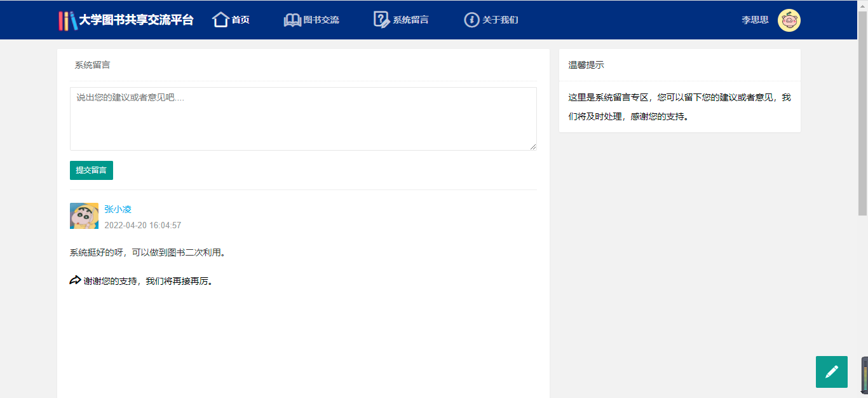Click the username 李思思 in the header
The image size is (868, 398).
tap(755, 20)
